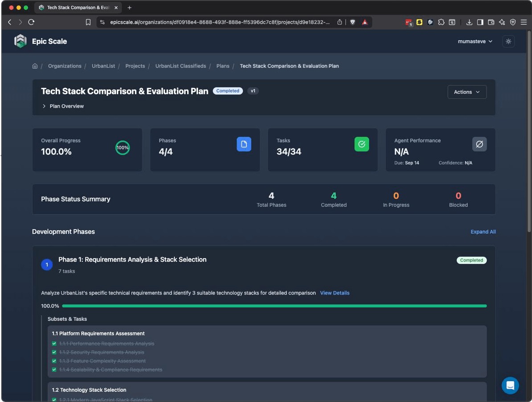Open the Leo AI star icon
Image resolution: width=532 pixels, height=402 pixels.
pyautogui.click(x=502, y=22)
